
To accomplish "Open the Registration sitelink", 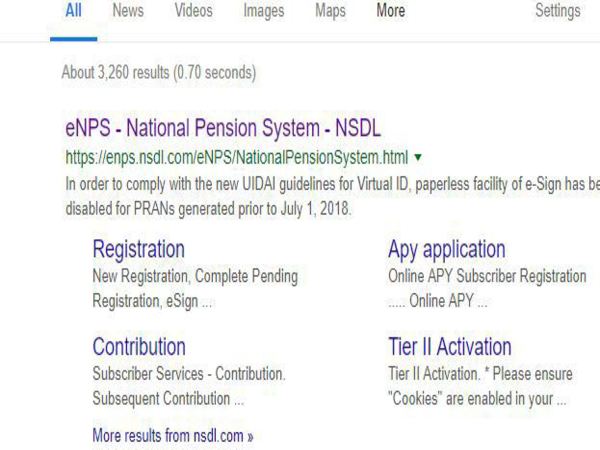I will [x=138, y=249].
